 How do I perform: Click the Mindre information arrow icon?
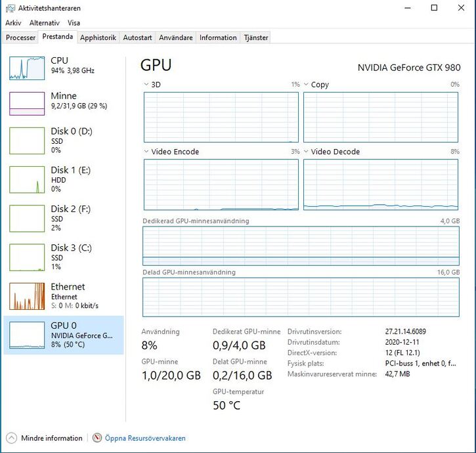point(11,438)
